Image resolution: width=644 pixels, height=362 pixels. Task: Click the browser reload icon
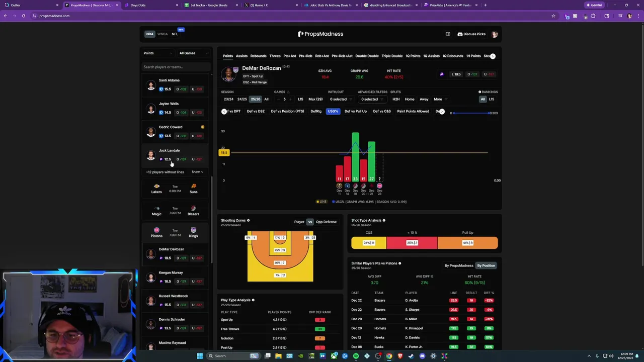coord(24,16)
